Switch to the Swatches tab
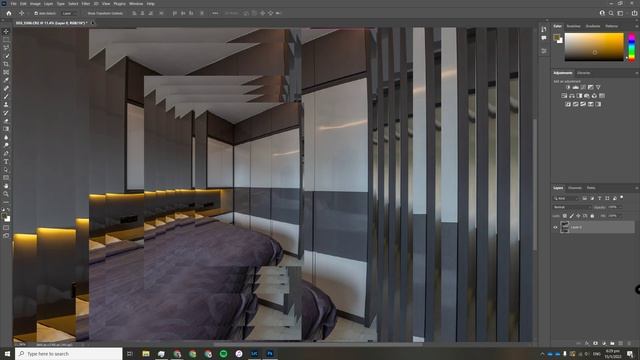This screenshot has width=640, height=360. (573, 26)
